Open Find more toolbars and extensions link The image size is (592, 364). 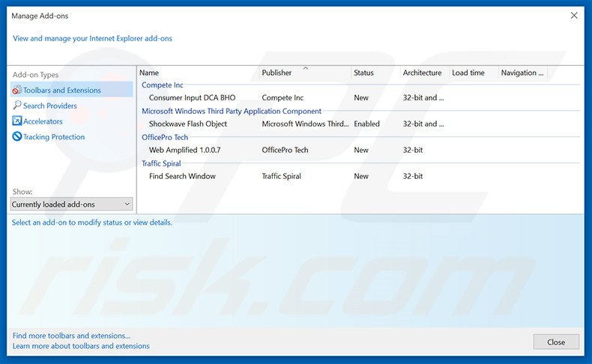(71, 336)
